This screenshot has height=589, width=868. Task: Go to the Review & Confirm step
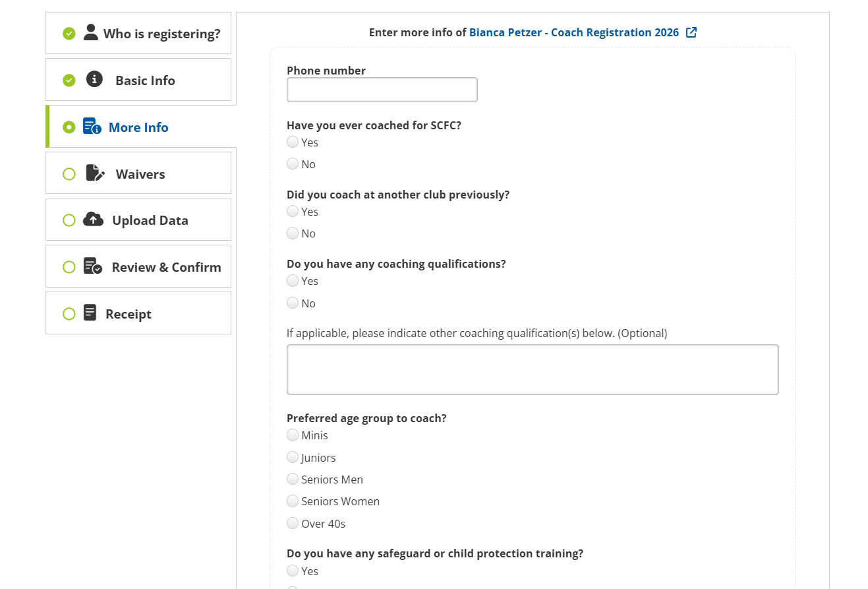pos(165,267)
